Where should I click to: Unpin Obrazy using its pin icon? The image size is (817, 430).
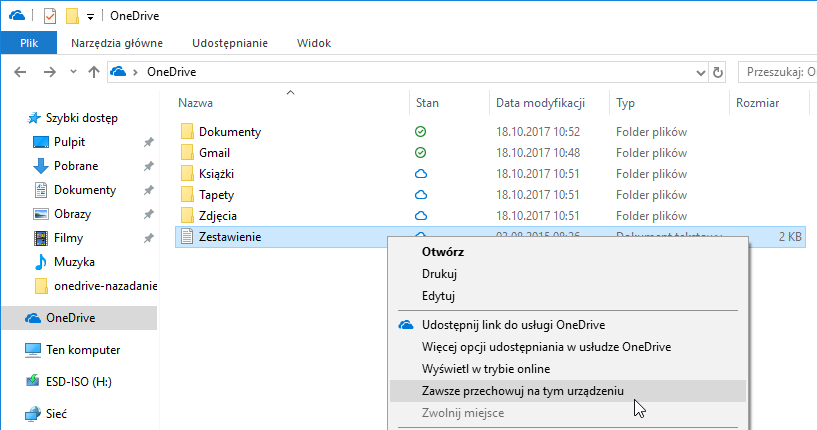point(148,214)
